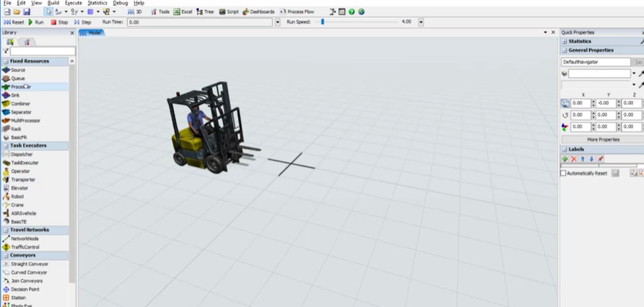644x307 pixels.
Task: Open the Tools toolbox
Action: click(160, 12)
